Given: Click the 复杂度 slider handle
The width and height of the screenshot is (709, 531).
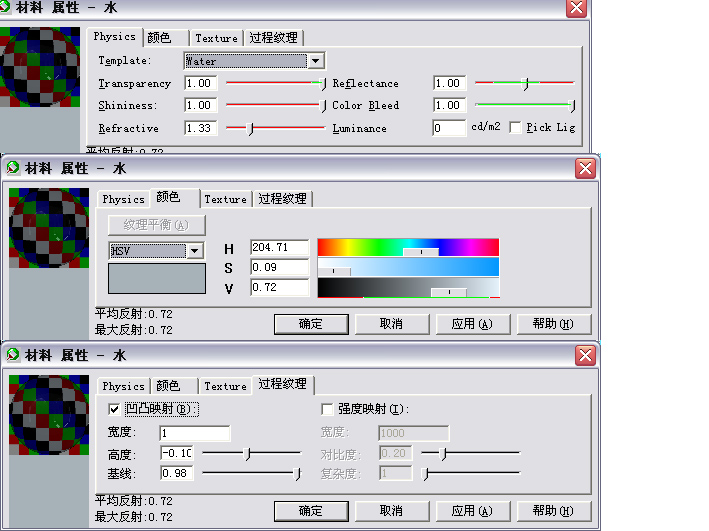Looking at the screenshot, I should click(x=425, y=474).
